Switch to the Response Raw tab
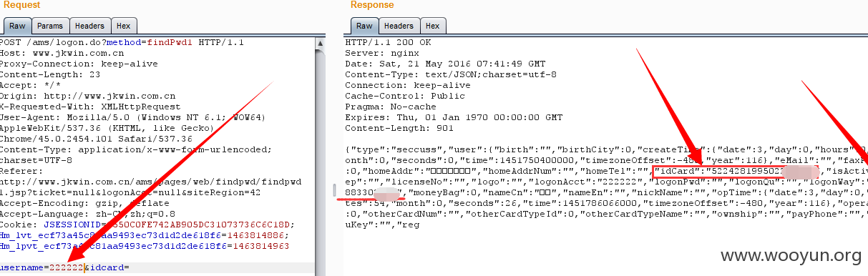This screenshot has height=276, width=868. coord(364,26)
